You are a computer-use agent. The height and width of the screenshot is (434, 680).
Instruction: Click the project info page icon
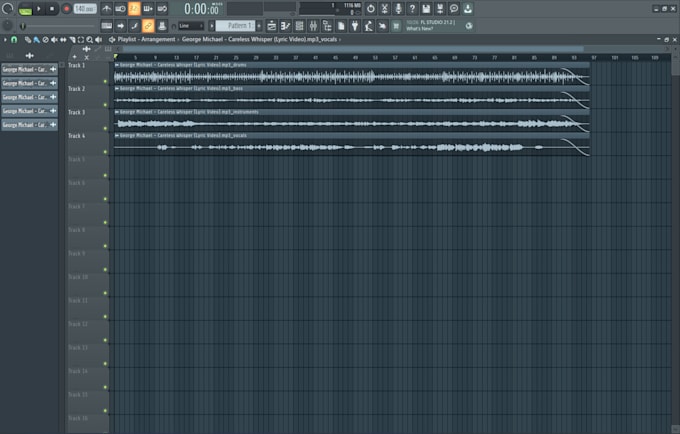[x=341, y=26]
